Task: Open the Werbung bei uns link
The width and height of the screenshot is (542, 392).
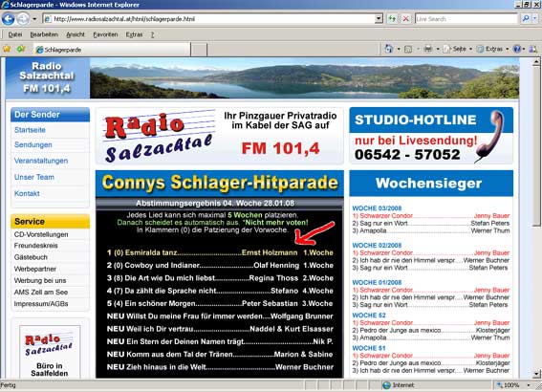Action: pyautogui.click(x=40, y=280)
